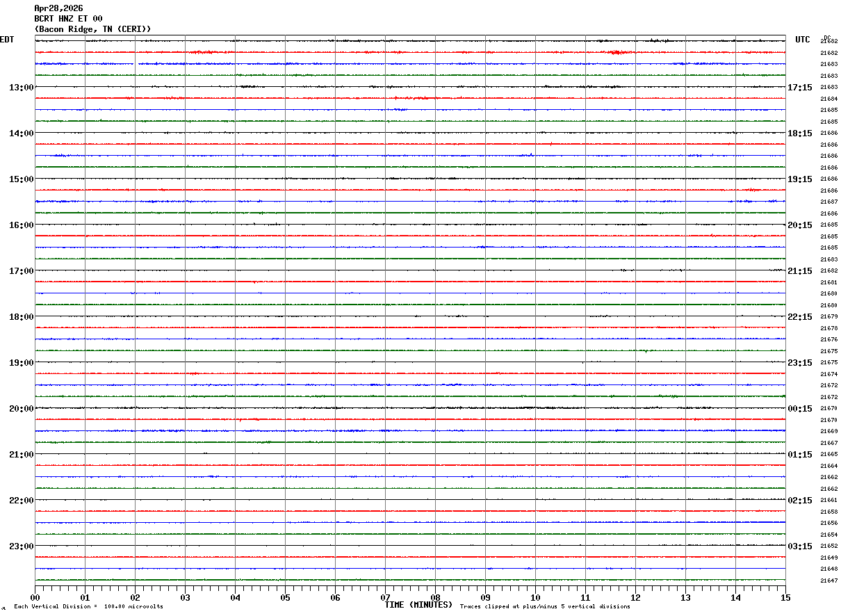Click minute "09" on the bottom time axis
841x616 pixels.
pos(485,597)
